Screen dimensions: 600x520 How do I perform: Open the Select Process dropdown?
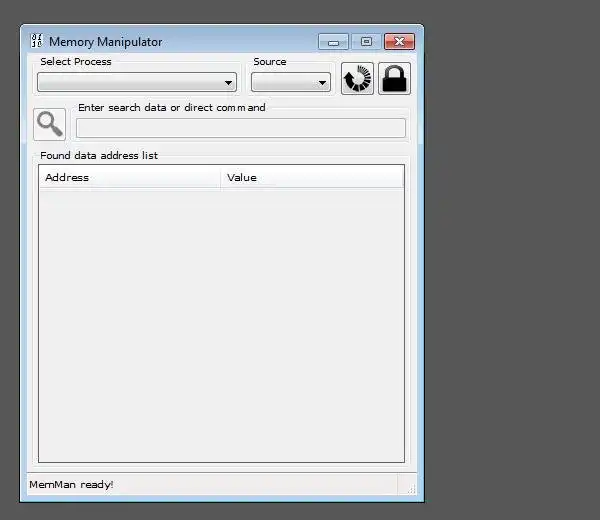pos(137,82)
